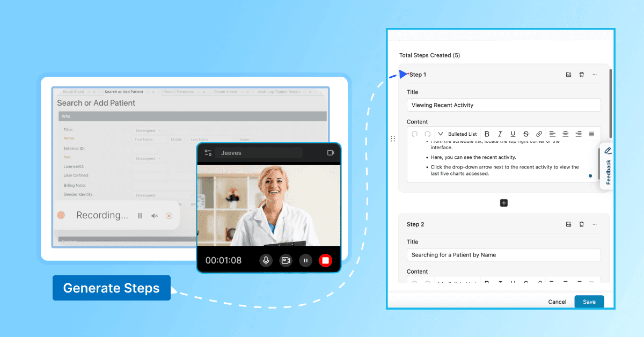The width and height of the screenshot is (644, 337).
Task: Click the Middle name field
Action: 178,140
